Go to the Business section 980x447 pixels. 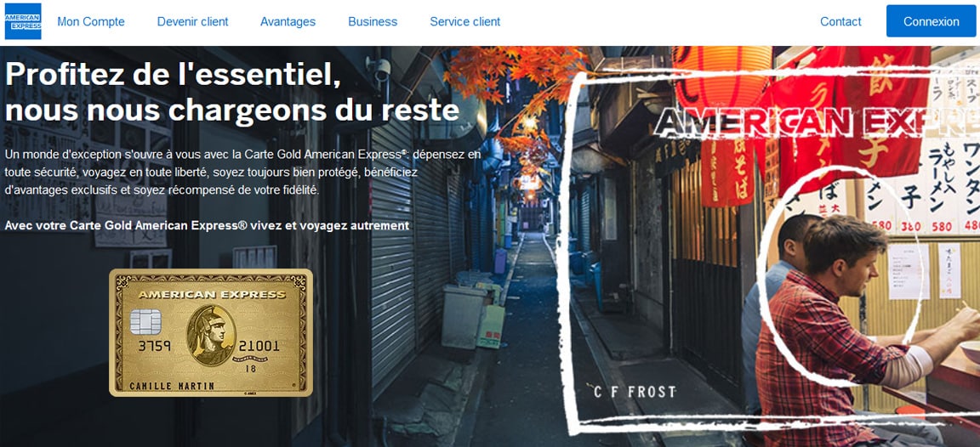(x=373, y=22)
